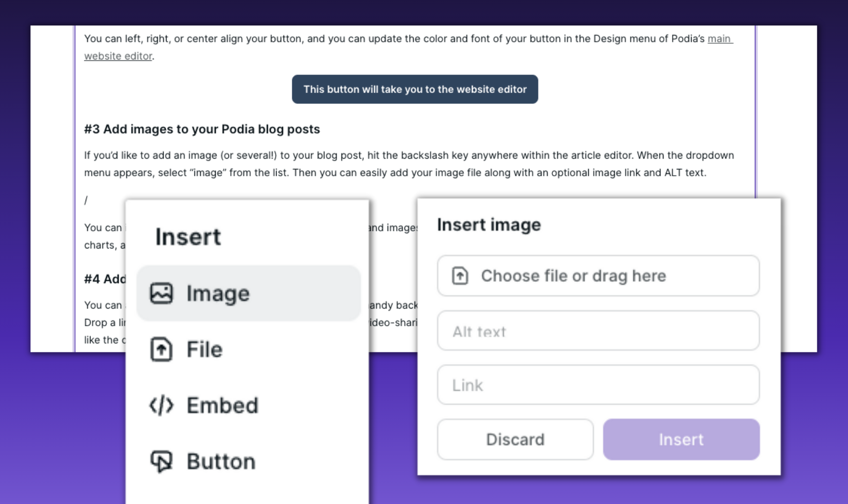Click the Choose file or drag here area

click(598, 276)
